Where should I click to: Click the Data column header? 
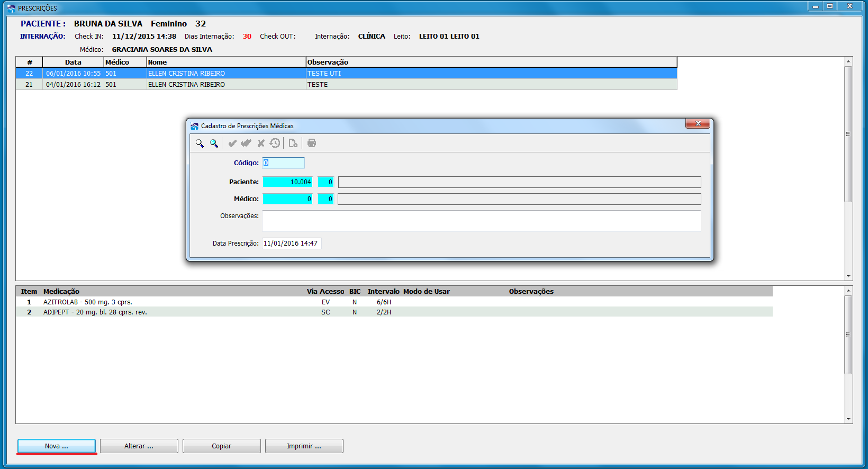tap(73, 62)
